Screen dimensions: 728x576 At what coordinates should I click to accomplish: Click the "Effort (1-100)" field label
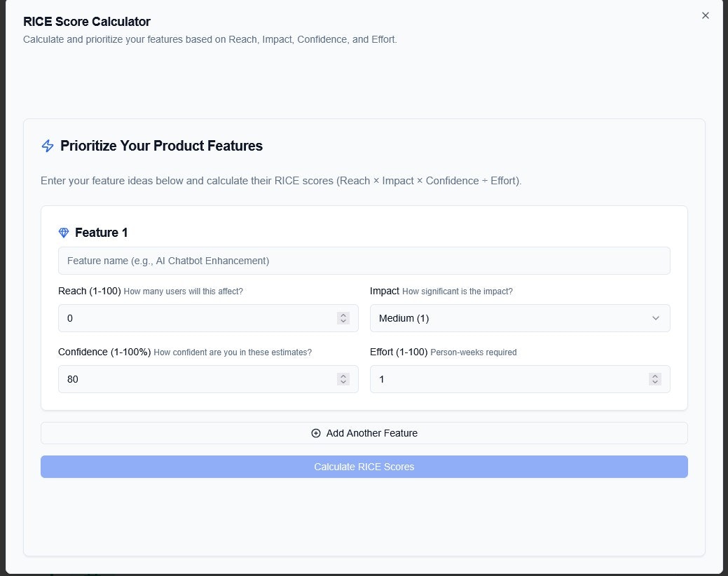point(399,352)
